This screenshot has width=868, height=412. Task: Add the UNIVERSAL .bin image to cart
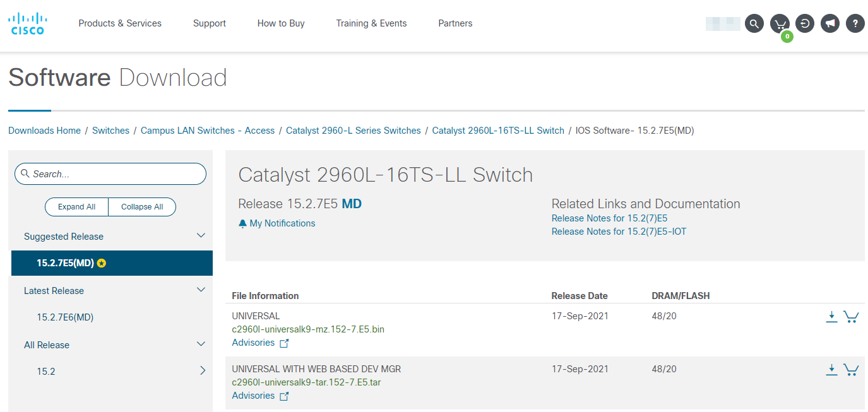pos(851,317)
